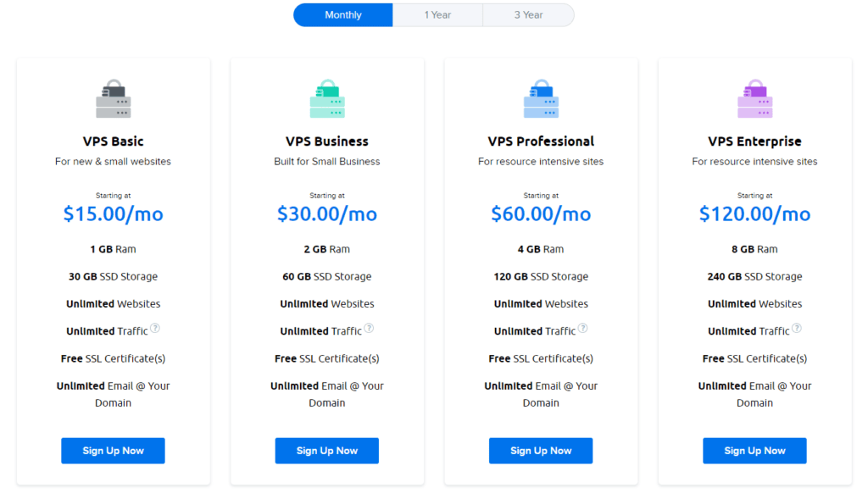Open traffic help icon in VPS Business

click(x=369, y=329)
